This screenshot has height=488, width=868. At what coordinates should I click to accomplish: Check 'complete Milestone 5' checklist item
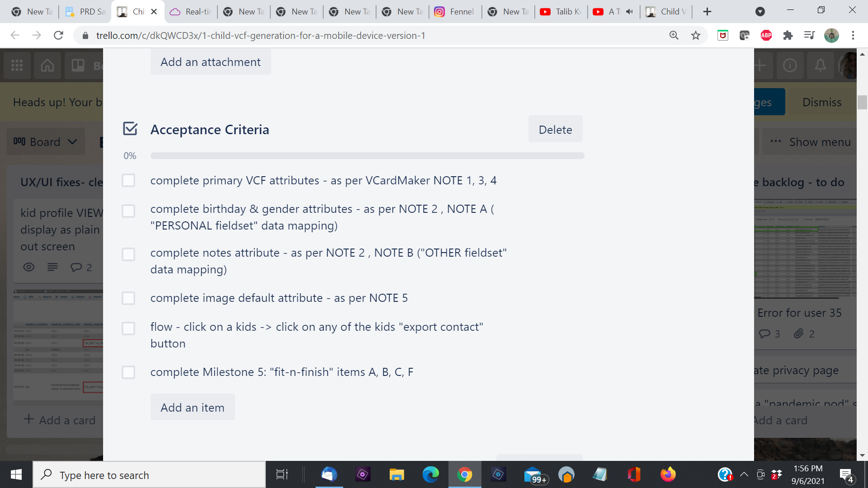[x=128, y=372]
